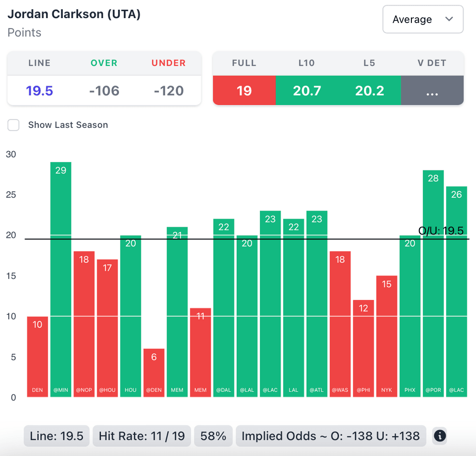Click the Points subtitle
Screen dimensions: 476x456
(x=24, y=33)
